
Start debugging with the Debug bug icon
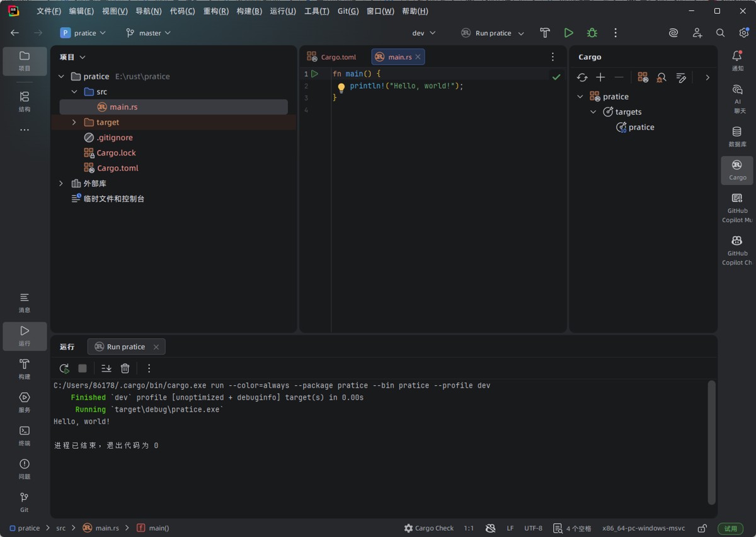point(592,33)
